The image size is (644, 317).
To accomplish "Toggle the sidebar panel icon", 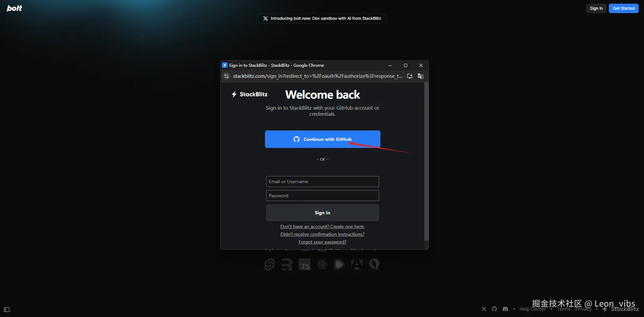I will (x=7, y=310).
